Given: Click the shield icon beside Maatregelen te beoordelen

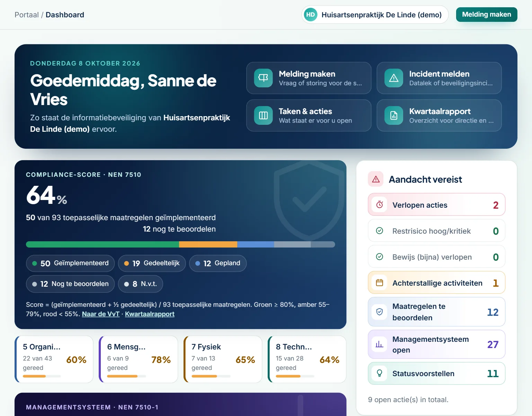Looking at the screenshot, I should 380,312.
